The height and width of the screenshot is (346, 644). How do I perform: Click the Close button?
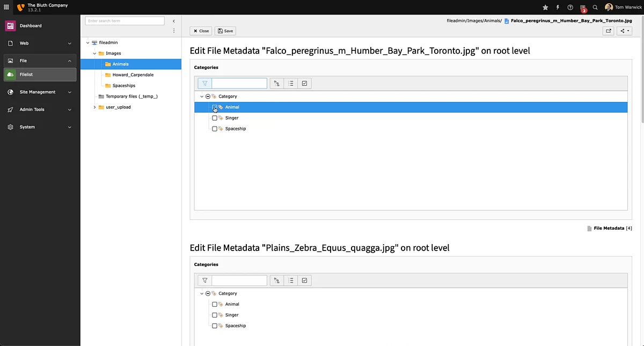201,31
